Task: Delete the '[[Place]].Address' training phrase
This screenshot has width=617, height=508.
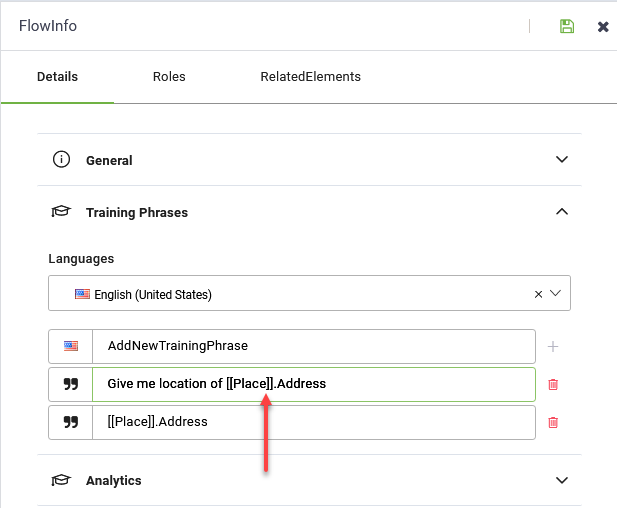Action: [x=553, y=422]
